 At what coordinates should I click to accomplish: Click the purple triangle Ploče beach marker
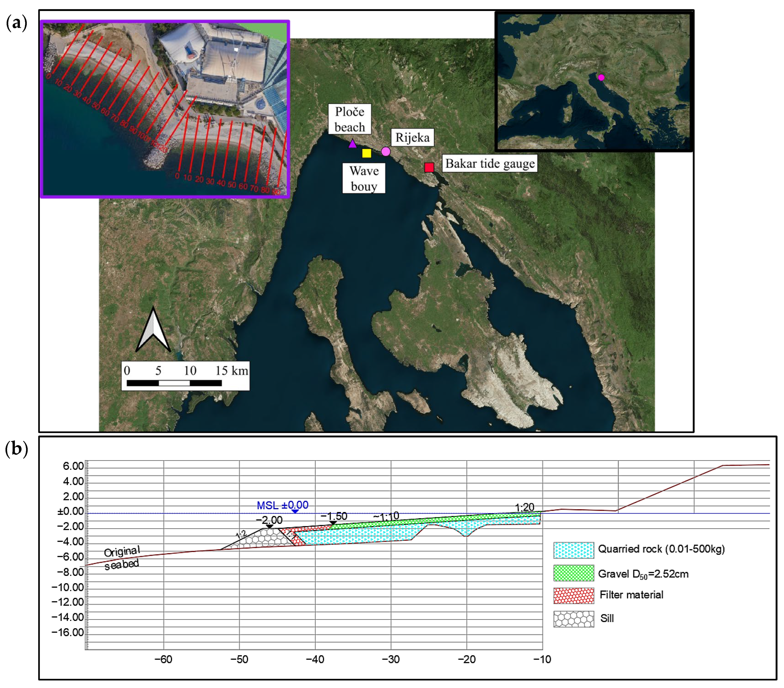click(x=352, y=144)
